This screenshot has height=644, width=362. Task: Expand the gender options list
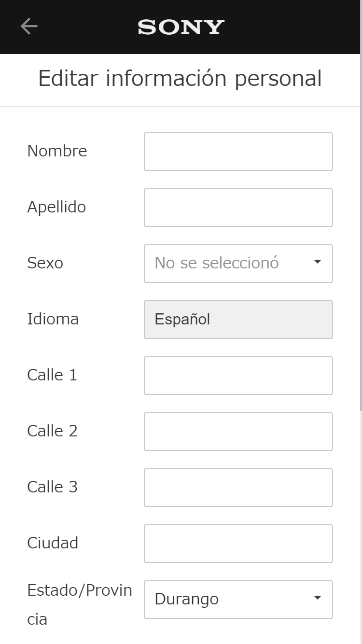click(238, 263)
